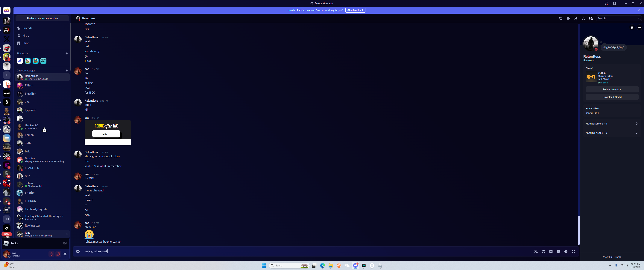Click the Give feedback button

pos(355,10)
